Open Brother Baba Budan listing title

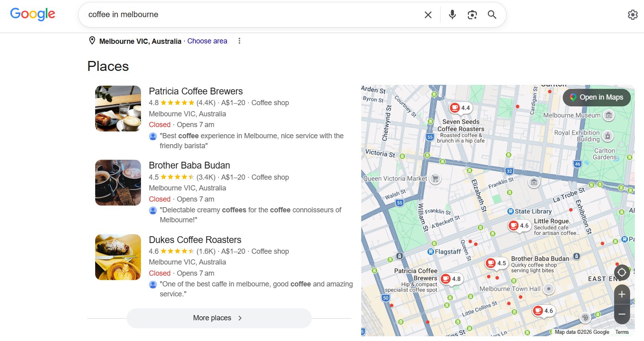189,165
